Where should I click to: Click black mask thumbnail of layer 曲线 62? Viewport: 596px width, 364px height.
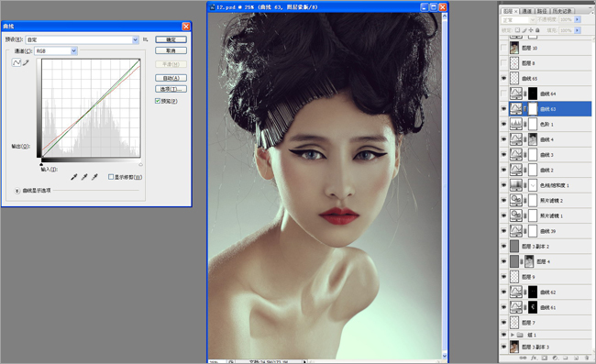pyautogui.click(x=533, y=292)
